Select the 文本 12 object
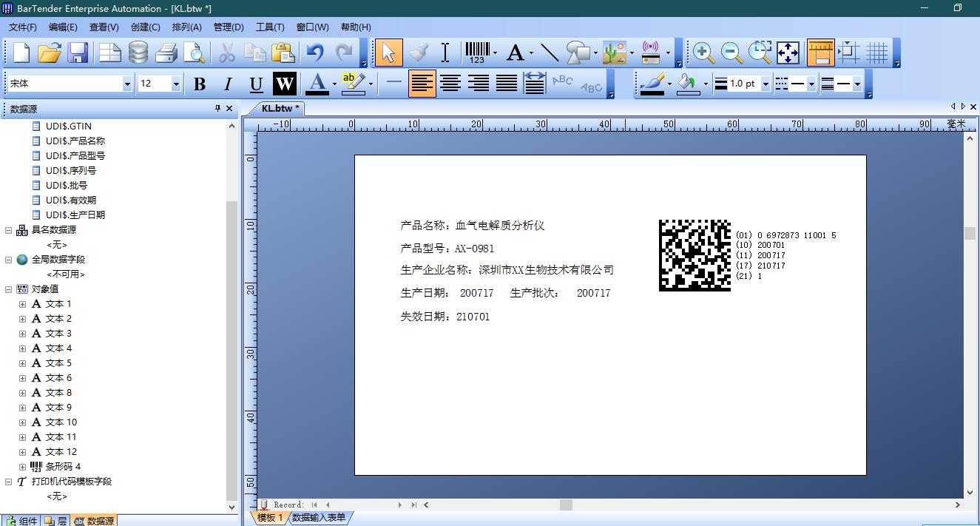 61,452
